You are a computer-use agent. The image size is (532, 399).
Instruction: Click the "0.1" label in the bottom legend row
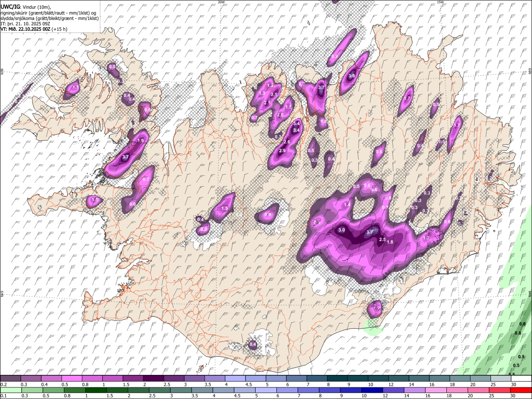4,396
